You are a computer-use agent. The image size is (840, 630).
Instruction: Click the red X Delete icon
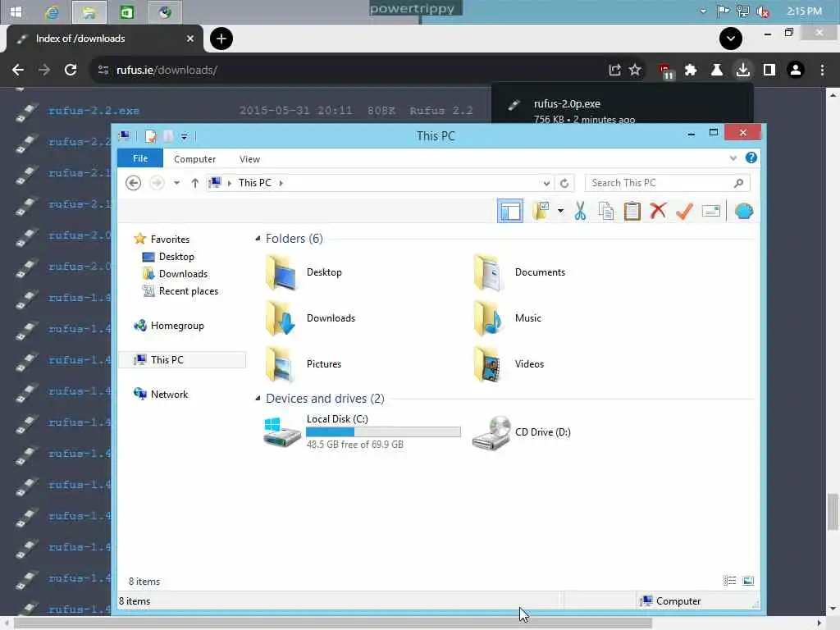pyautogui.click(x=658, y=211)
